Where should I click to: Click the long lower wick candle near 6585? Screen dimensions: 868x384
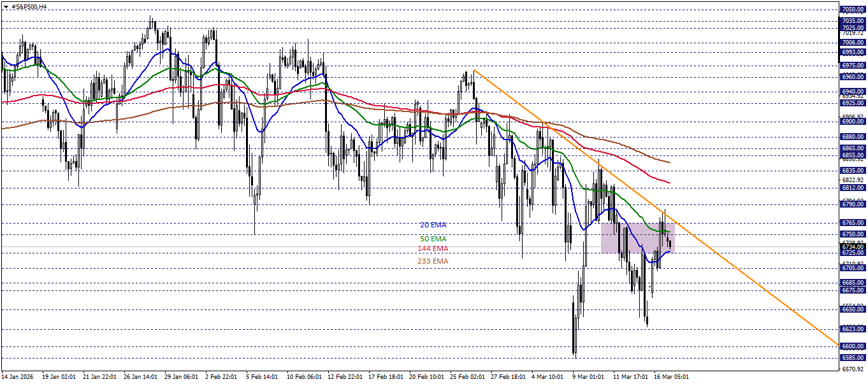click(x=575, y=331)
